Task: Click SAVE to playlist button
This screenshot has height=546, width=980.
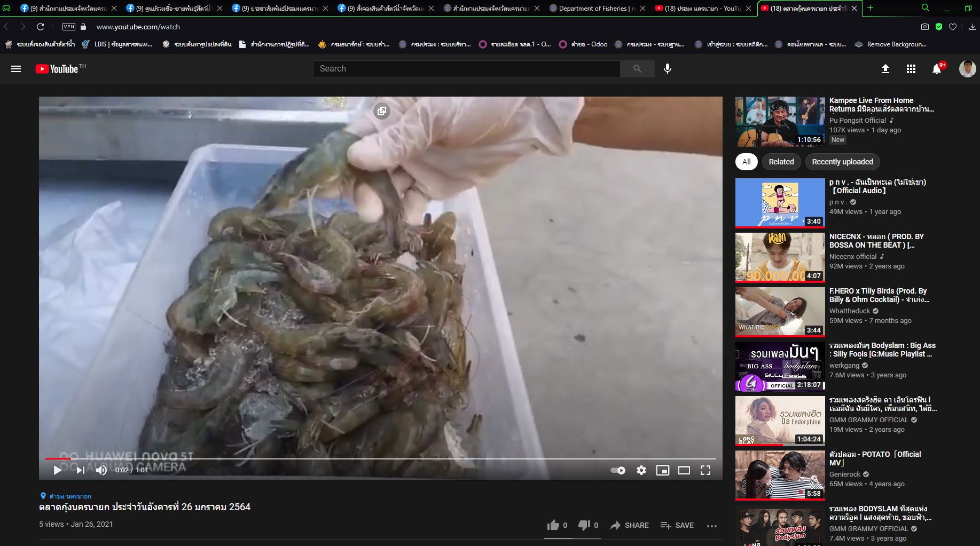Action: [x=677, y=525]
